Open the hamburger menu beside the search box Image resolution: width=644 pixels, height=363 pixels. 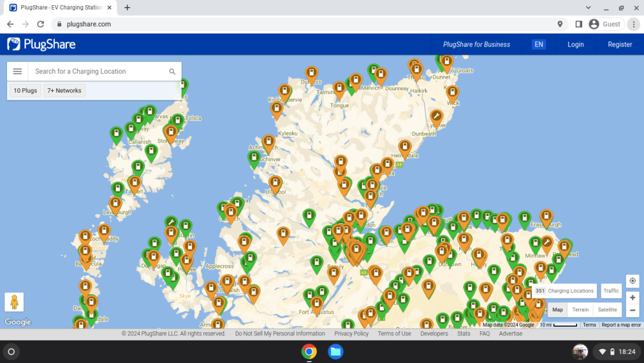click(17, 72)
